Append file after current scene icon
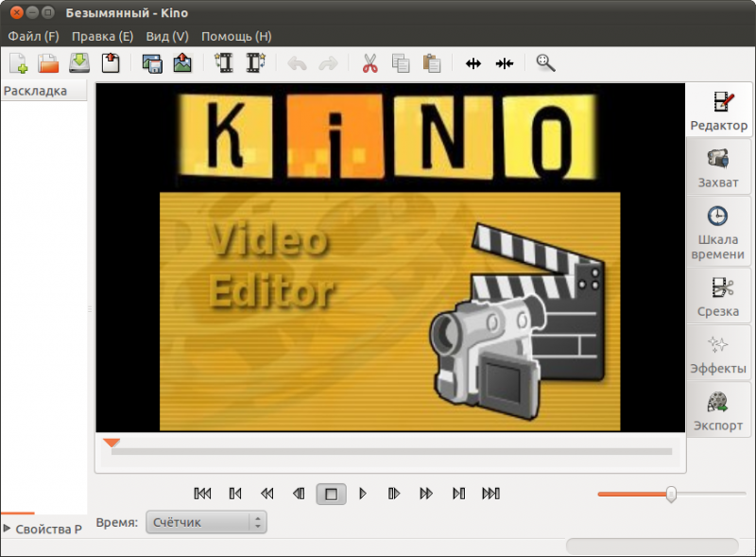 click(255, 63)
